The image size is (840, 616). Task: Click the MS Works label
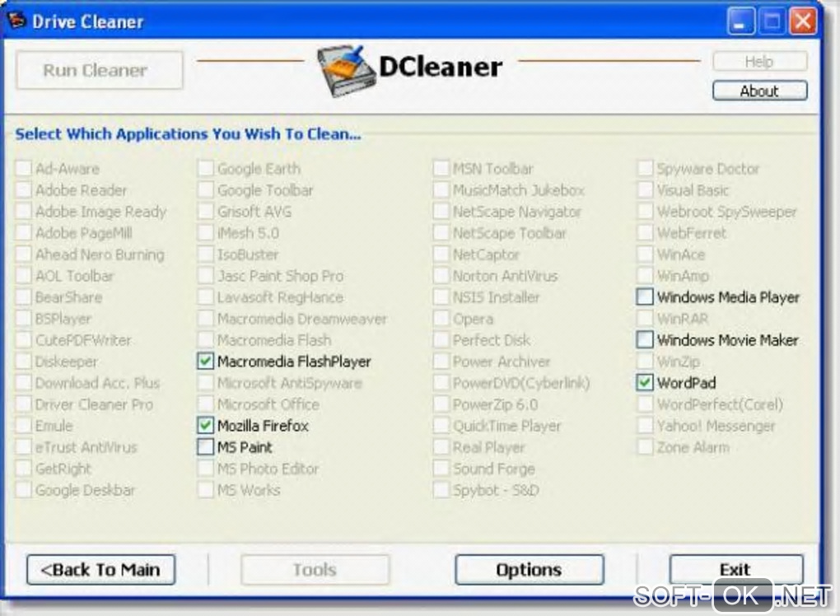[249, 490]
